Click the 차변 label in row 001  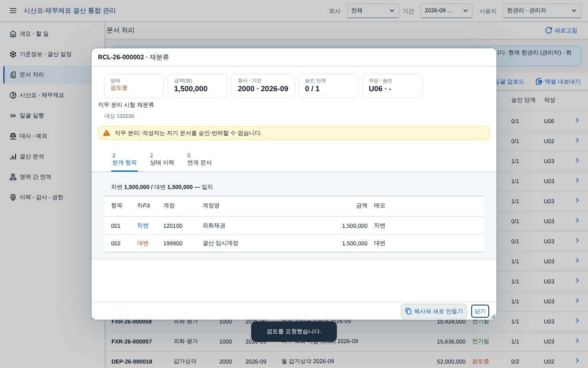coord(143,226)
